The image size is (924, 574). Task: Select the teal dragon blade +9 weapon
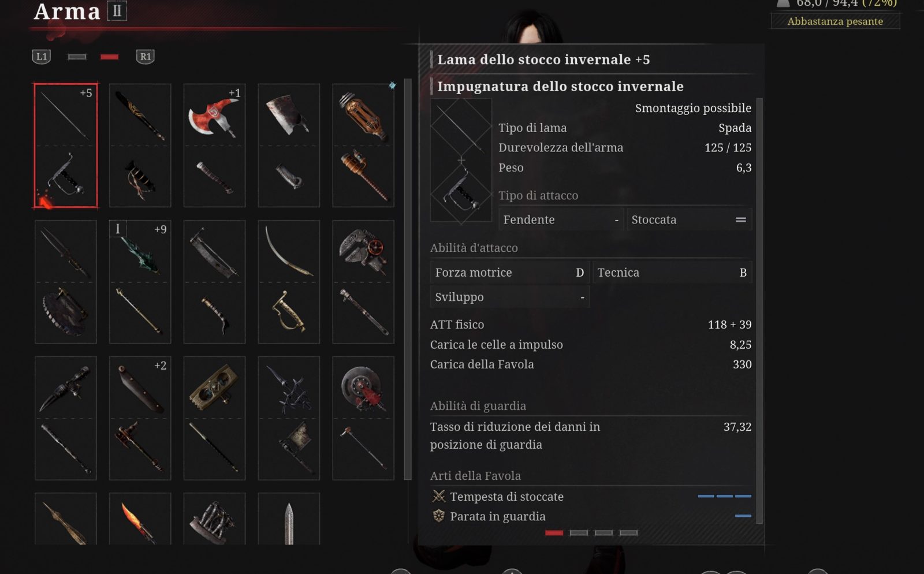[140, 282]
